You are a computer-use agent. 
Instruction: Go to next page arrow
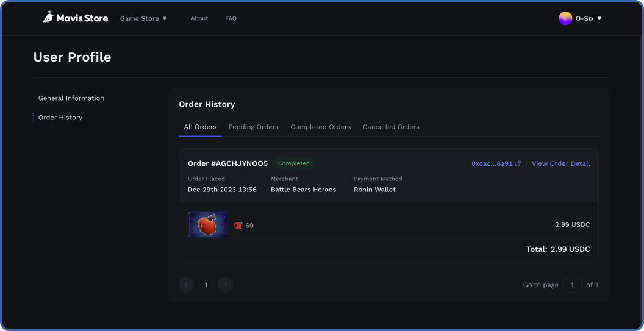point(225,285)
